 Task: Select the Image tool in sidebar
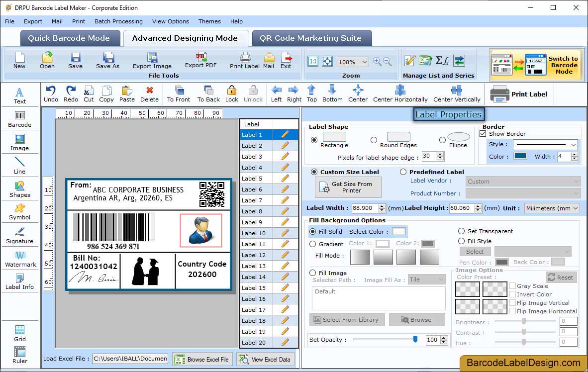[x=19, y=143]
